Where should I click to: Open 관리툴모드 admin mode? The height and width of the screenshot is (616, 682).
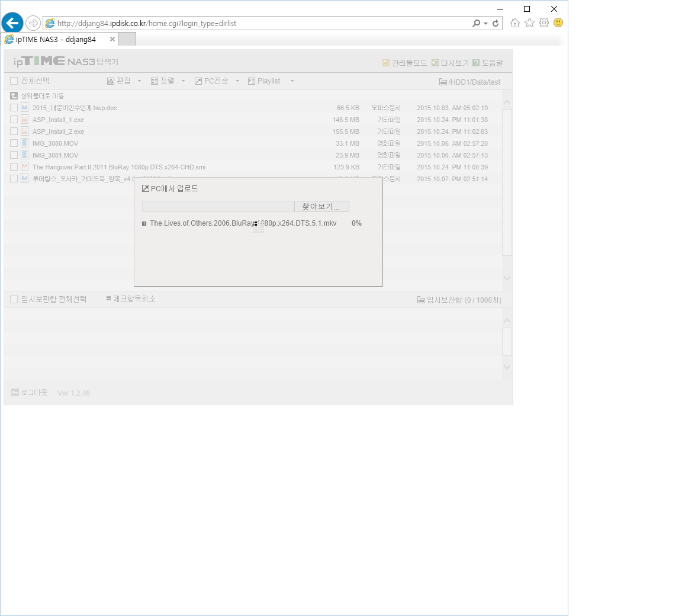[405, 63]
